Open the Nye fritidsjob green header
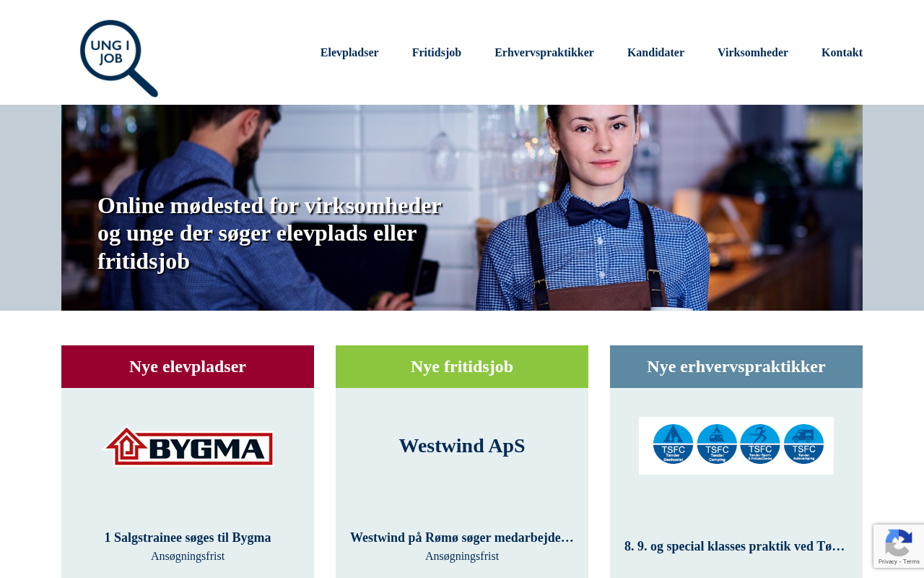This screenshot has height=578, width=924. 462,366
